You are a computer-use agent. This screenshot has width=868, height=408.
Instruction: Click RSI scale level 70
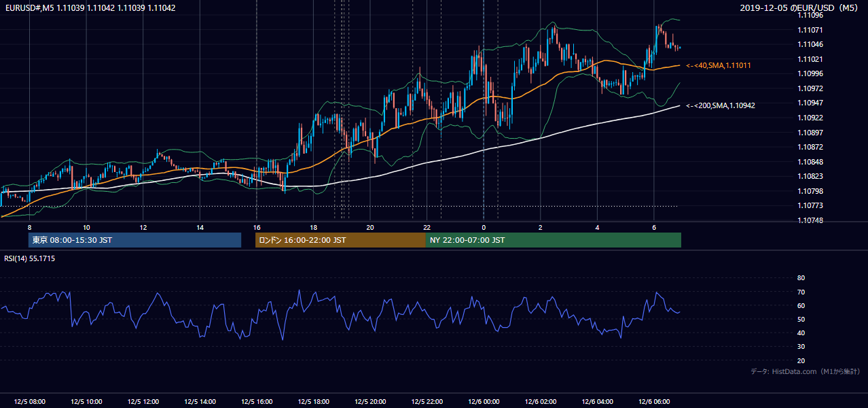pos(801,292)
